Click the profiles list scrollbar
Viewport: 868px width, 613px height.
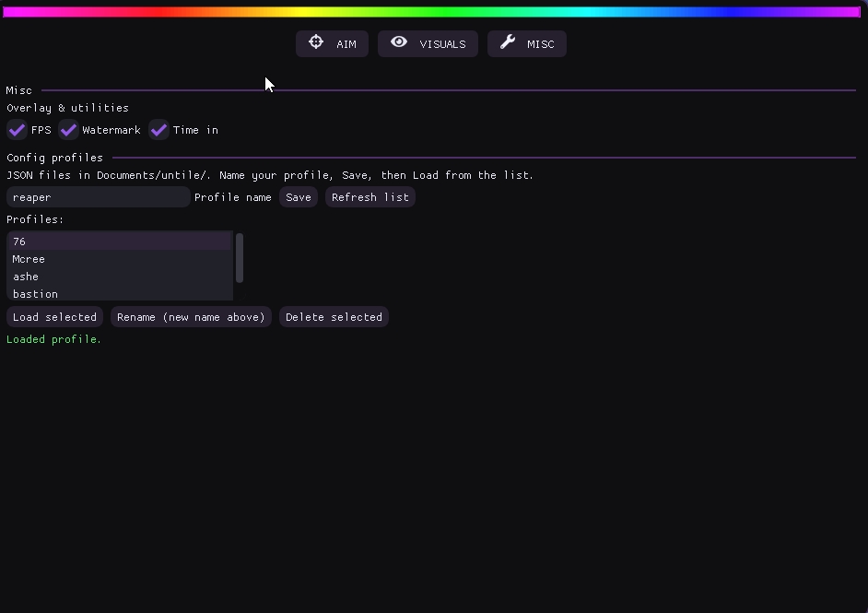click(x=240, y=258)
